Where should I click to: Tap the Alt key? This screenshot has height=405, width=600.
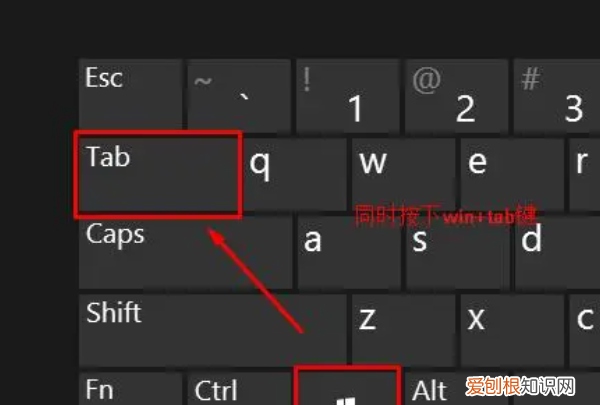coord(457,389)
